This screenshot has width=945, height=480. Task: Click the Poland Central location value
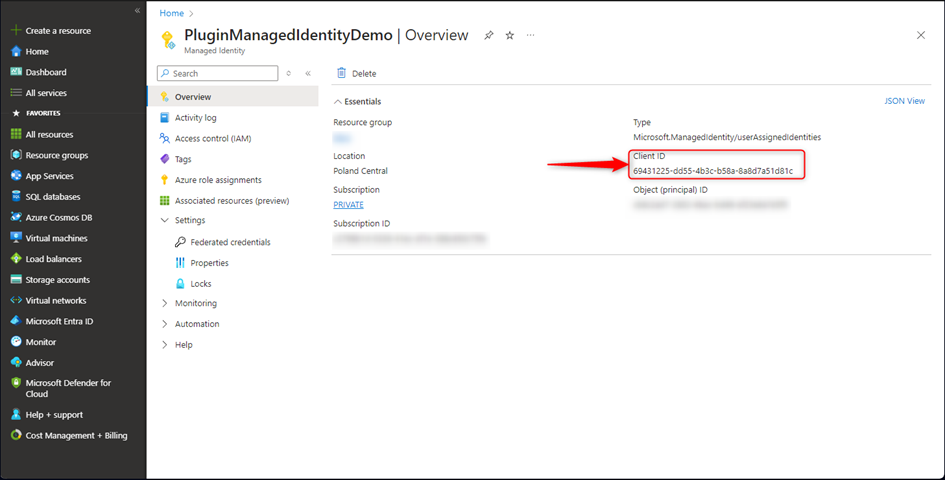(360, 171)
